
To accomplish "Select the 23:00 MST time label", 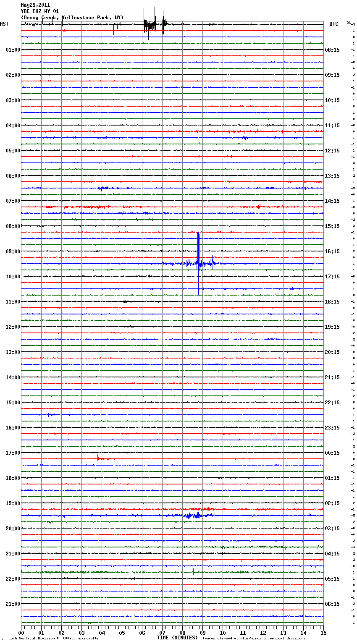I will click(x=13, y=604).
